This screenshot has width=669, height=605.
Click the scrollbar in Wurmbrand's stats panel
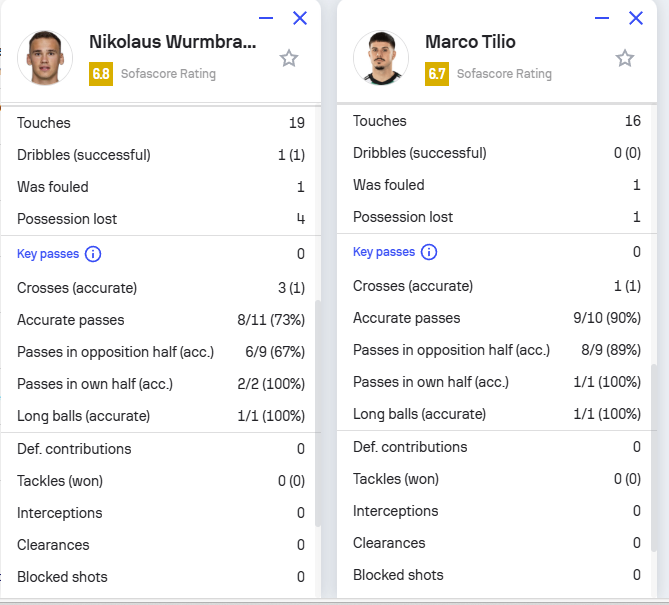click(x=318, y=410)
